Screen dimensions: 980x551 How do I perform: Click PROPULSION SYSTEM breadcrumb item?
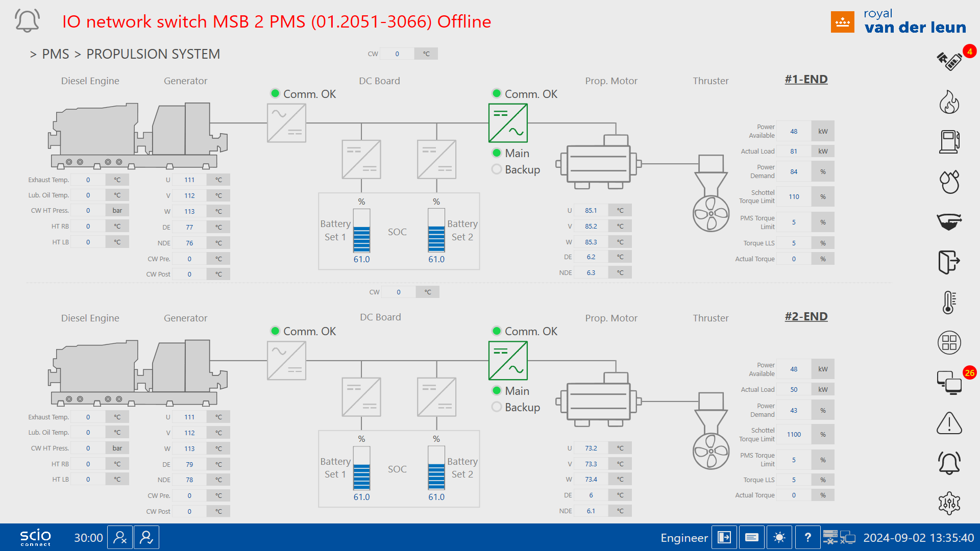(153, 54)
